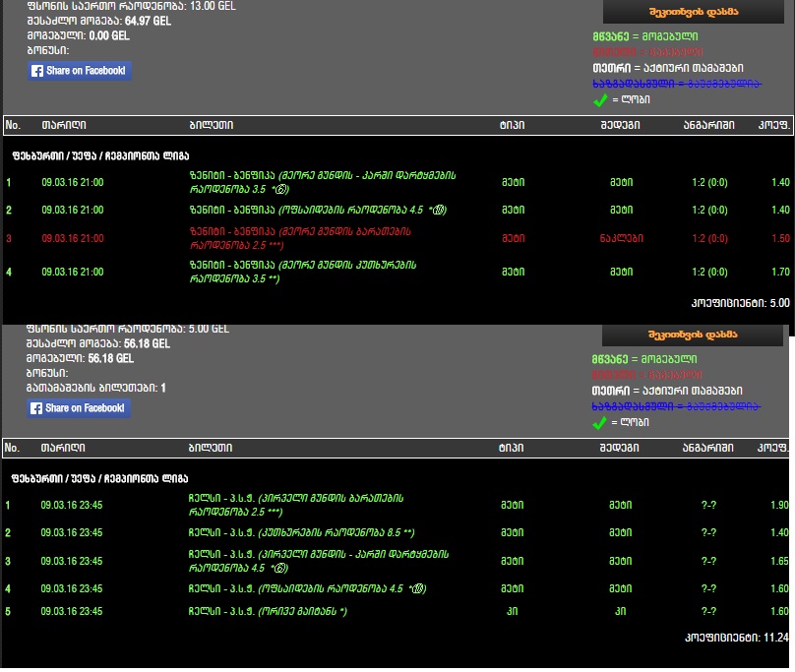Click the თარიღი column header in the Chelsea table
The image size is (795, 672).
(x=63, y=448)
